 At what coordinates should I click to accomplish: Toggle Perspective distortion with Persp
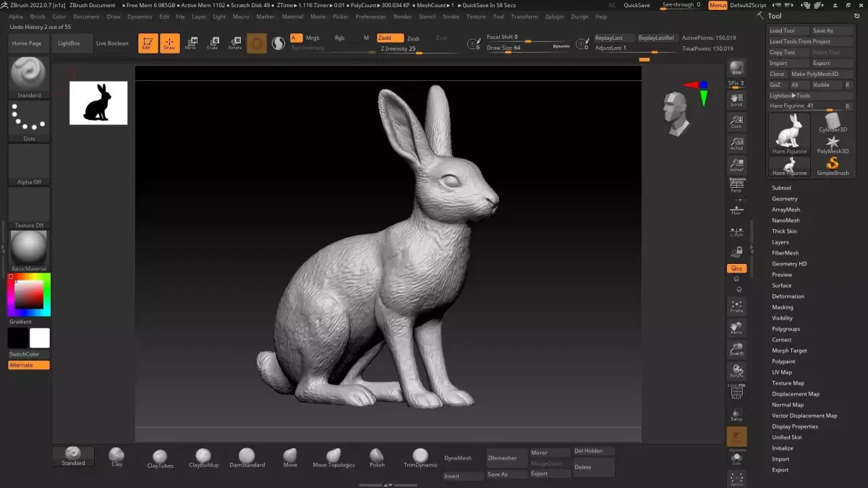pyautogui.click(x=736, y=186)
